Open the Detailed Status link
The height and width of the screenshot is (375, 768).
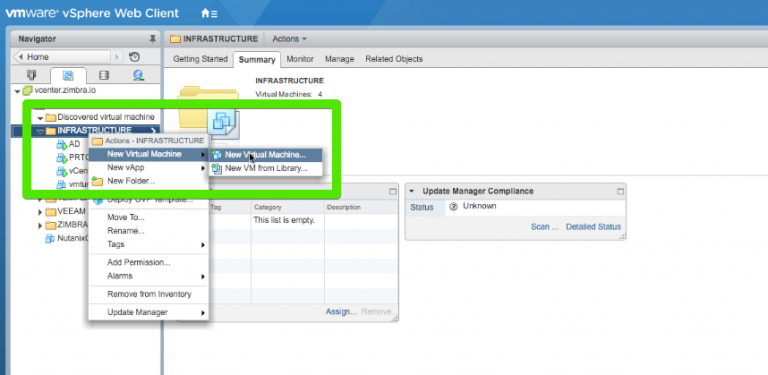(593, 227)
